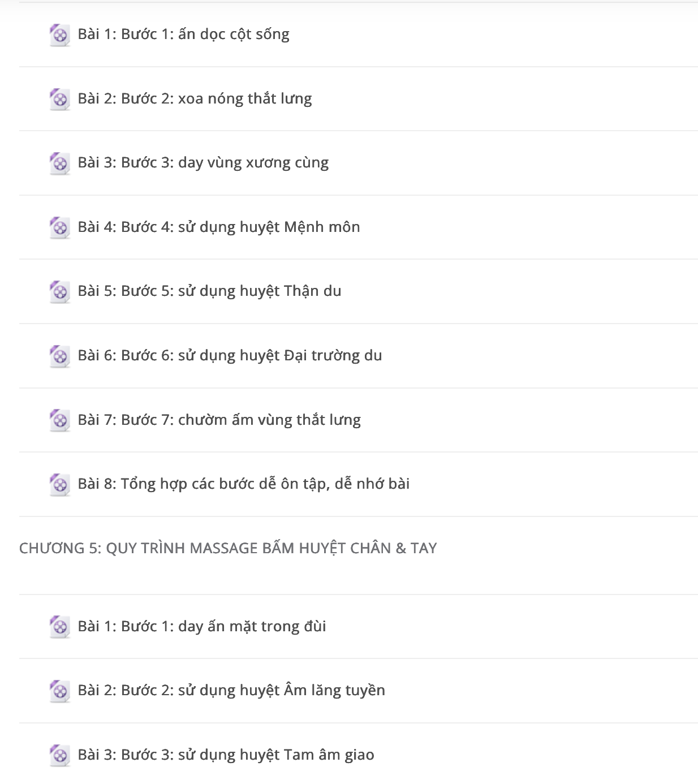Click video icon beside 'day ấn mặt trong đùi'

[x=59, y=627]
